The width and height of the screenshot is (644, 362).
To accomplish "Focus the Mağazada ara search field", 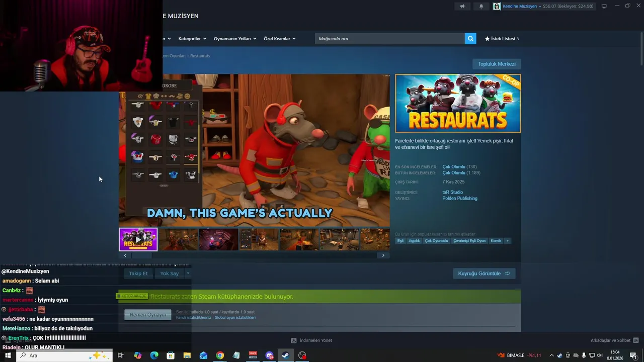I will coord(390,39).
